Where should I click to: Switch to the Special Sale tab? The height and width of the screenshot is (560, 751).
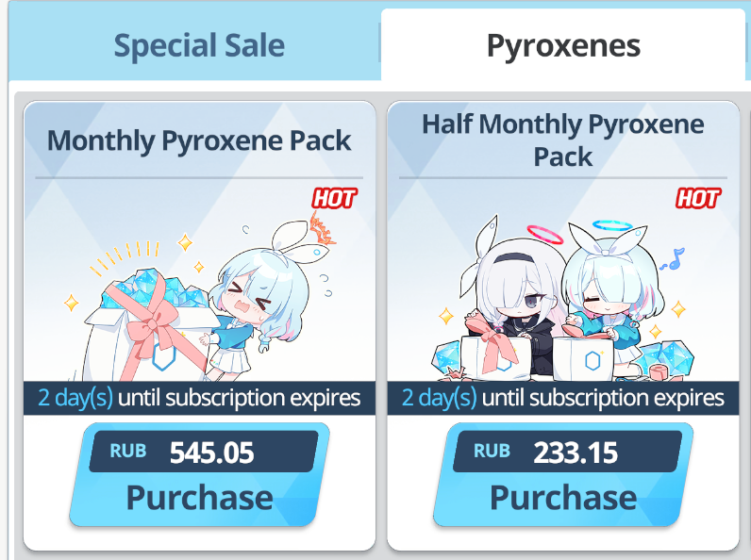[x=199, y=45]
